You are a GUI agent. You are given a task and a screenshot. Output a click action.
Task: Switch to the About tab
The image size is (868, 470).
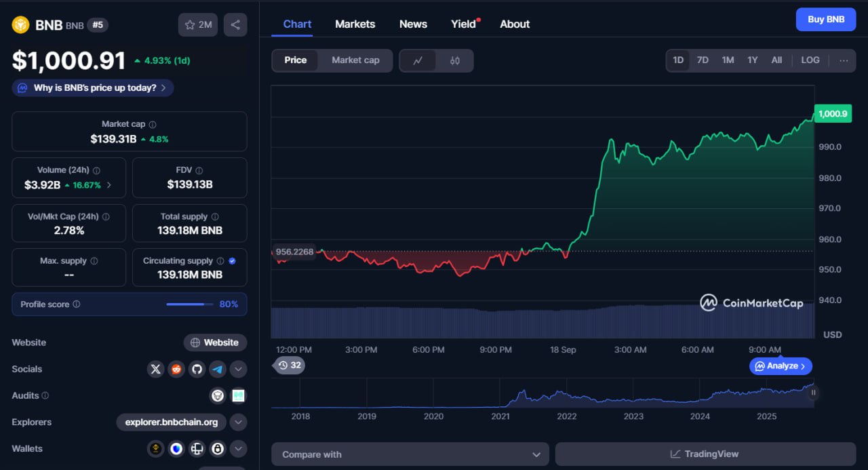pyautogui.click(x=515, y=24)
